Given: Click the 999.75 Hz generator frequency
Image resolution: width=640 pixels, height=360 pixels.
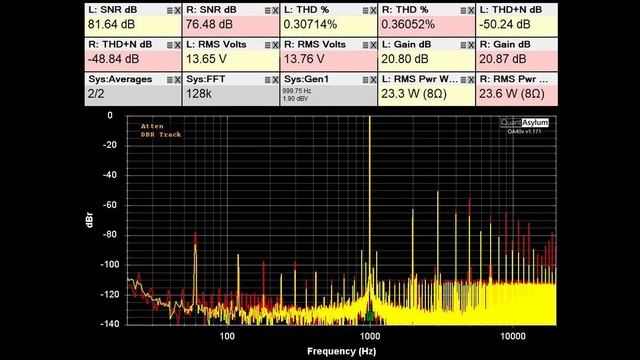Looking at the screenshot, I should point(297,91).
